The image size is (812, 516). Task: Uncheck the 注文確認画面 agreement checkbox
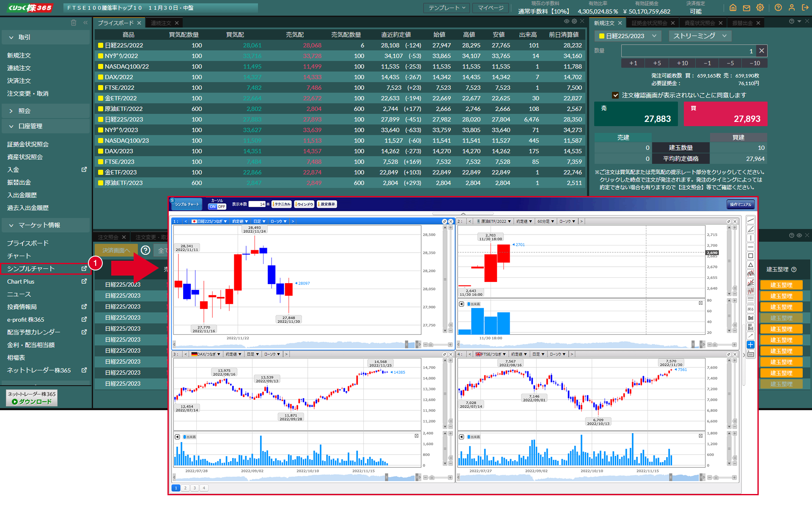coord(615,95)
